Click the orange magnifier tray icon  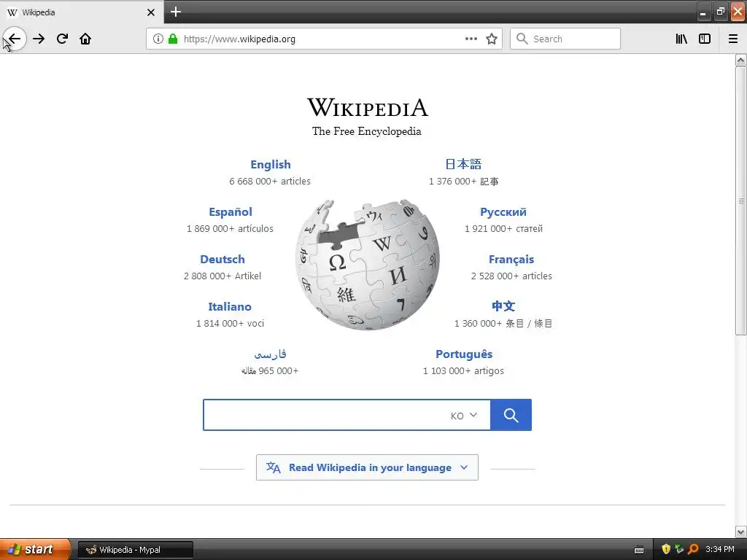pos(693,549)
